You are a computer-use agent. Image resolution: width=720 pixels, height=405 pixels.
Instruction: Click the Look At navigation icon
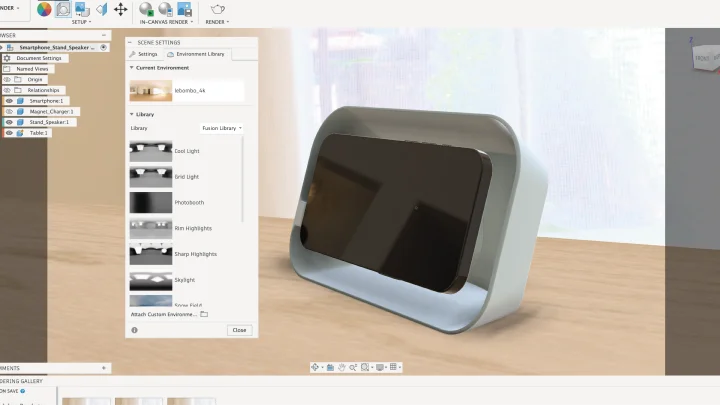coord(330,367)
